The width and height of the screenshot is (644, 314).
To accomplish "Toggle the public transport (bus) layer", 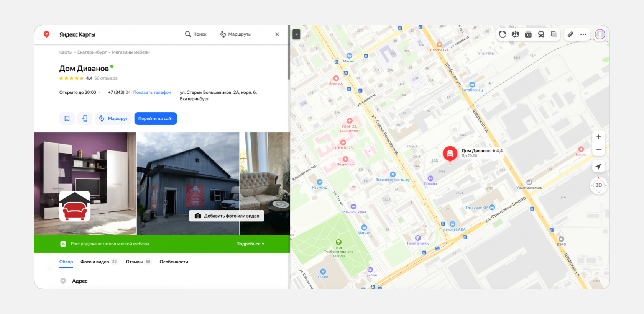I will (541, 34).
